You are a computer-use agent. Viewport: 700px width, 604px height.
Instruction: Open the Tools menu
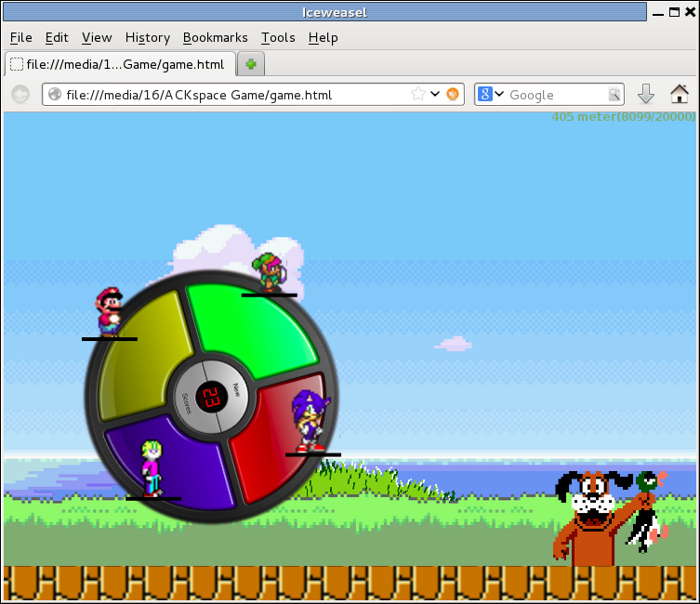tap(278, 37)
